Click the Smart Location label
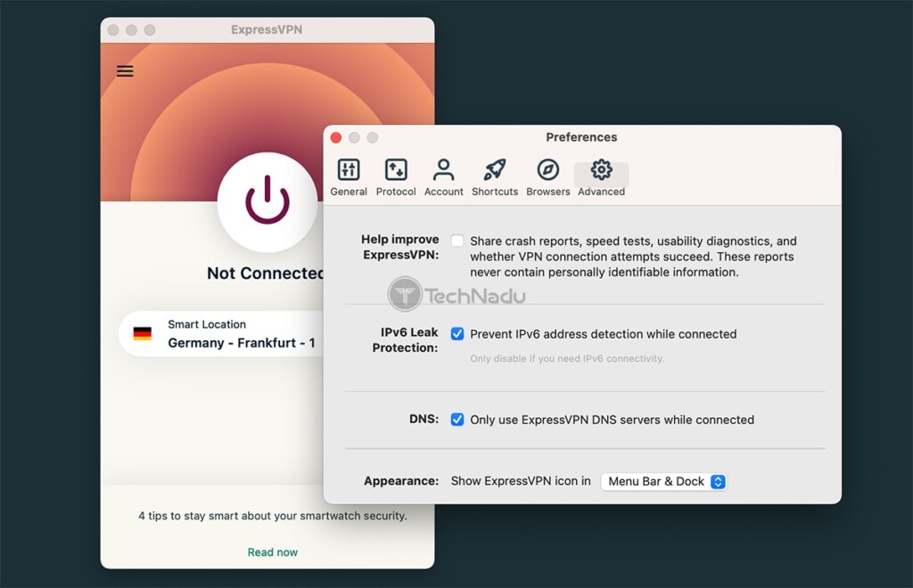Screen dimensions: 913x588 pos(207,324)
